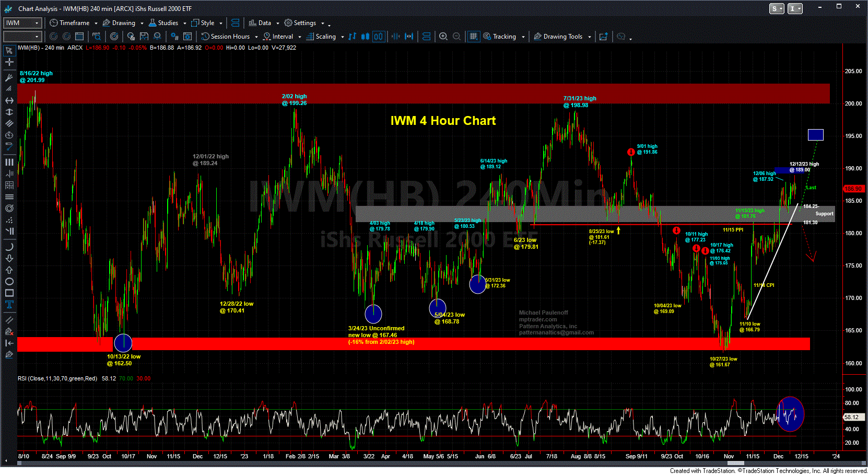
Task: Select the rectangle drawing tool
Action: click(x=9, y=293)
